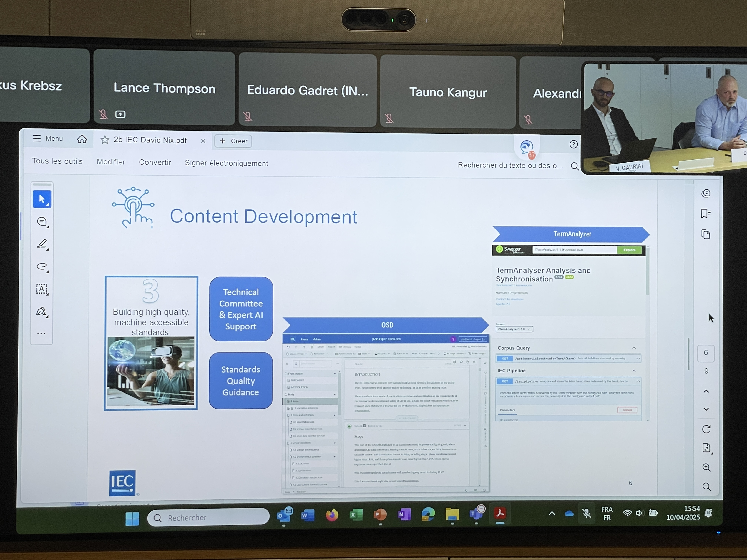Open the Convertir tab
Screen dimensions: 747x560
coord(155,162)
